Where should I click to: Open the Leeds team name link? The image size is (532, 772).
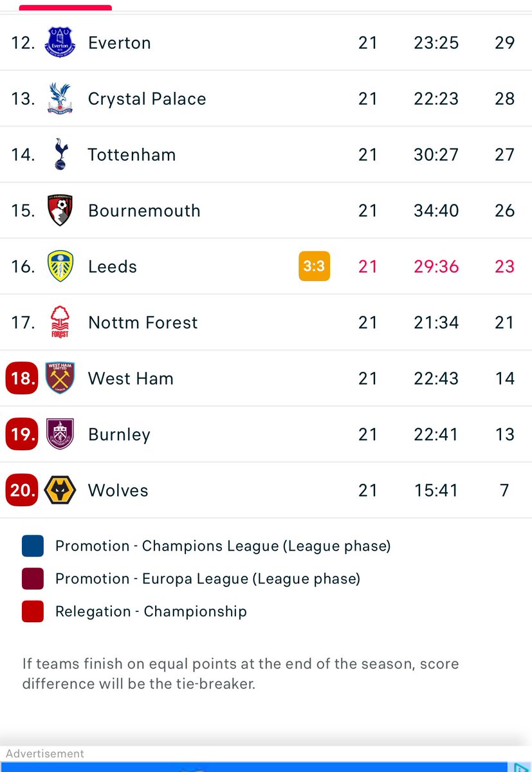pos(113,266)
